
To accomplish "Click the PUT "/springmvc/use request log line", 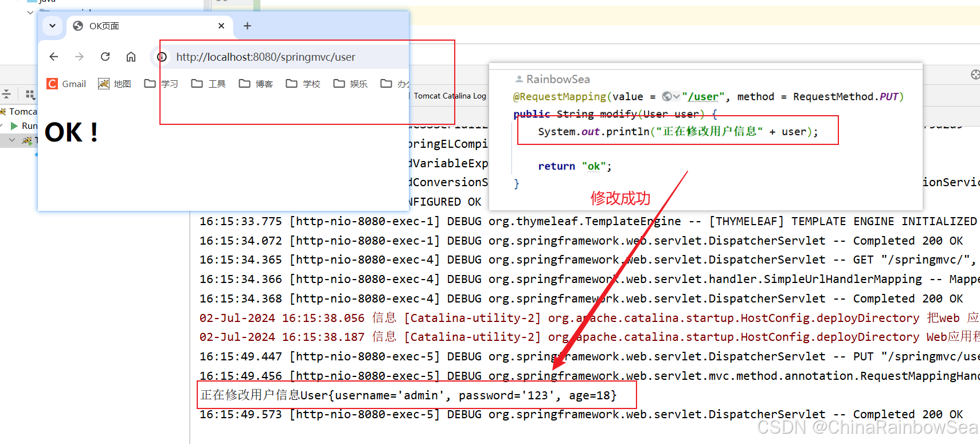I will [x=589, y=356].
